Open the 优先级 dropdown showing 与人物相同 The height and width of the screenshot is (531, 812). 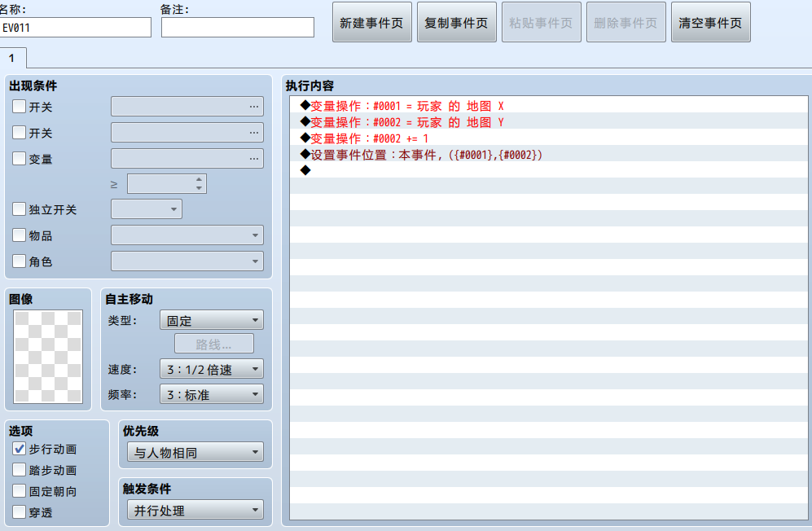195,452
